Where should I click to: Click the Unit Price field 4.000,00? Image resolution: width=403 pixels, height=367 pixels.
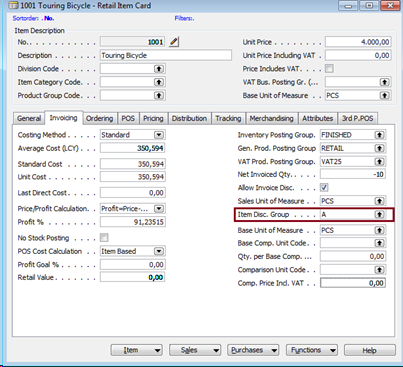tap(358, 42)
